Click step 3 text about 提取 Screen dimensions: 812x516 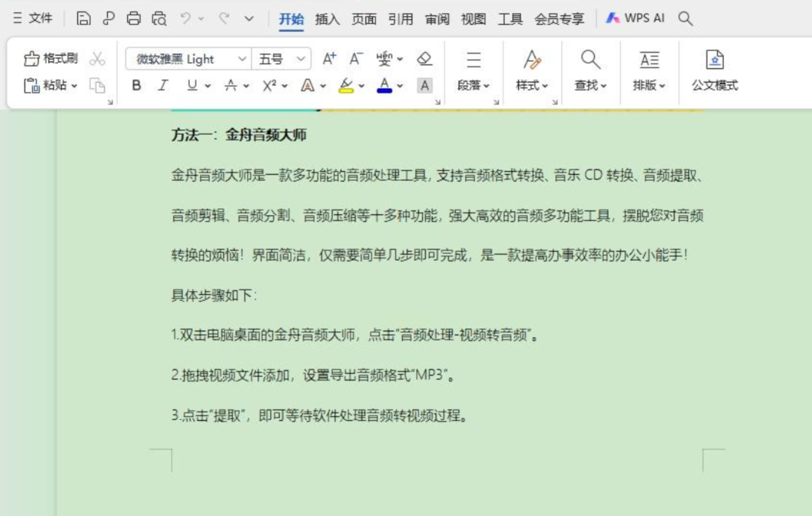pos(319,415)
